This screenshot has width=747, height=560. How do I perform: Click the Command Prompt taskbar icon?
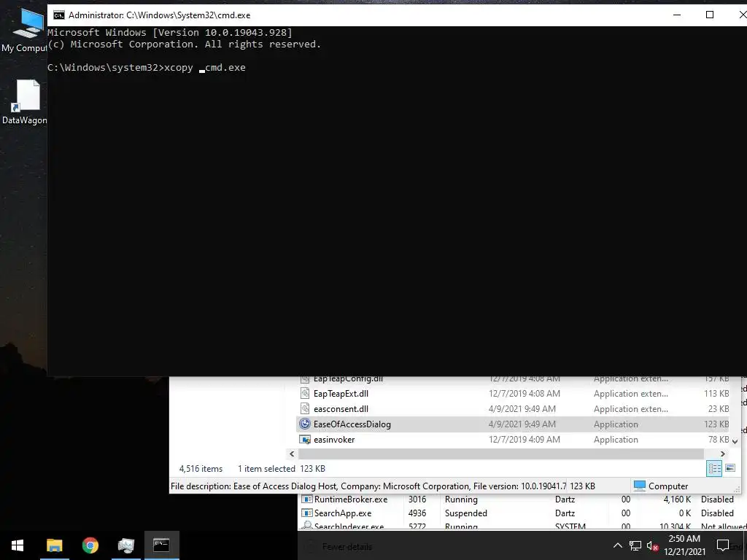coord(161,545)
